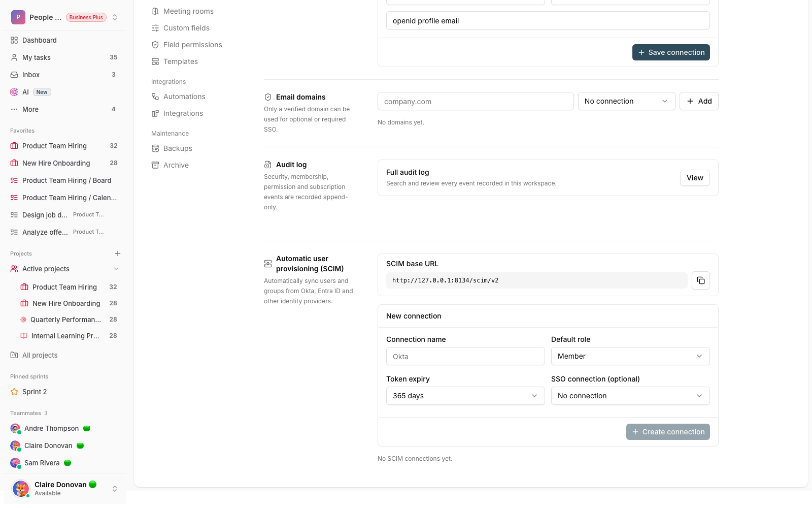Open the workspace switcher chevron
This screenshot has height=508, width=812.
tap(115, 17)
